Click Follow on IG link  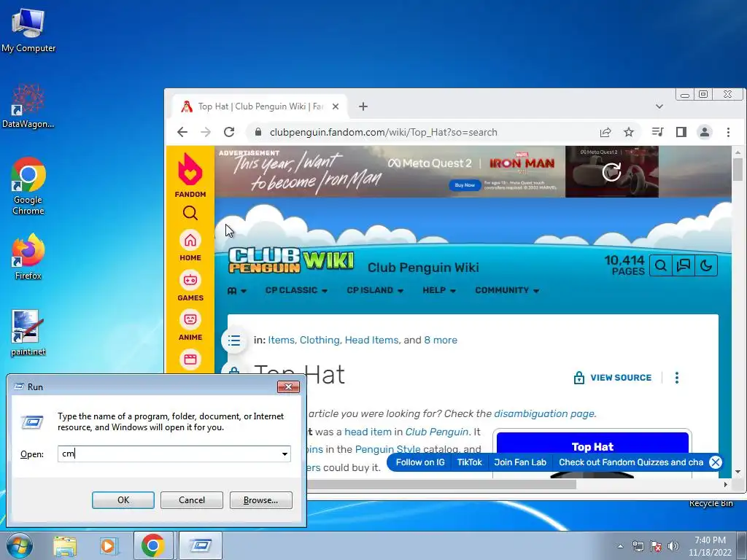(420, 462)
